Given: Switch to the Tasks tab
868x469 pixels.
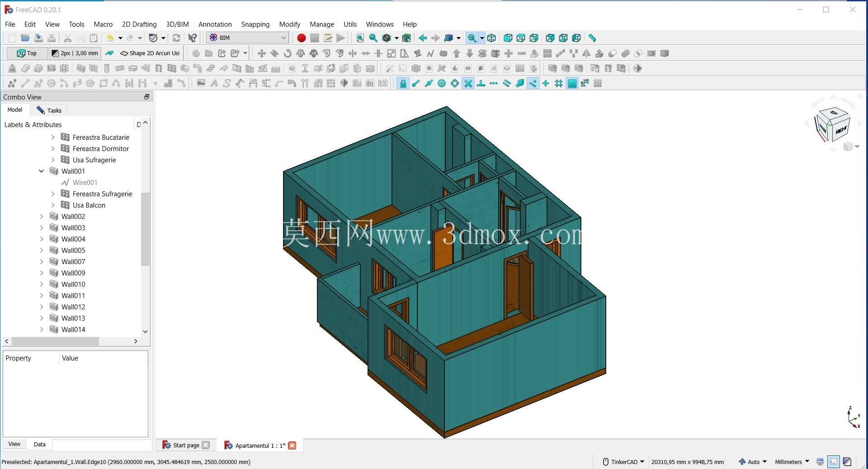Looking at the screenshot, I should pyautogui.click(x=49, y=110).
